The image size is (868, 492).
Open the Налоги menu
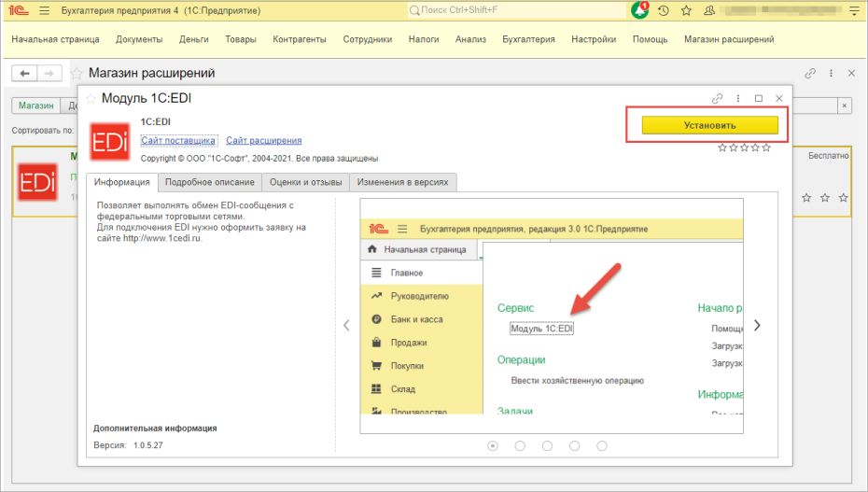424,39
